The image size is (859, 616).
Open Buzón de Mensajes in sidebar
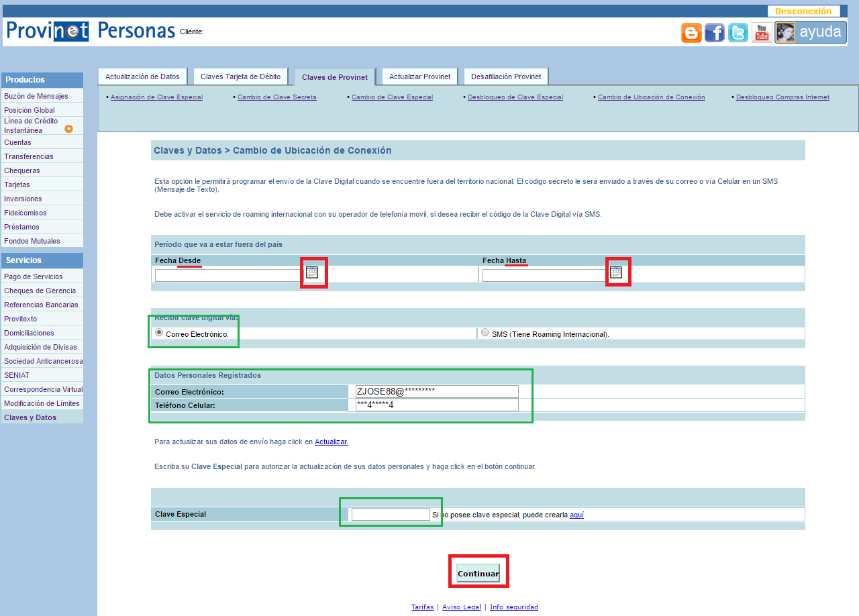click(x=42, y=96)
